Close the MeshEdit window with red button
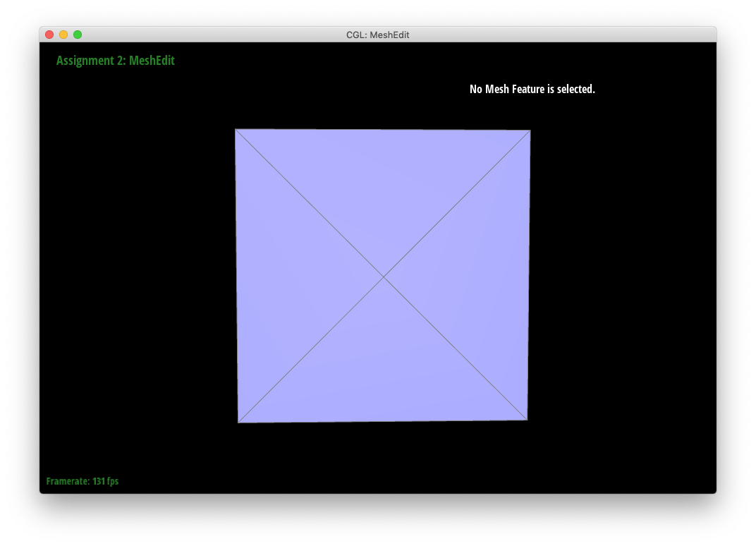Image resolution: width=756 pixels, height=546 pixels. [x=49, y=35]
